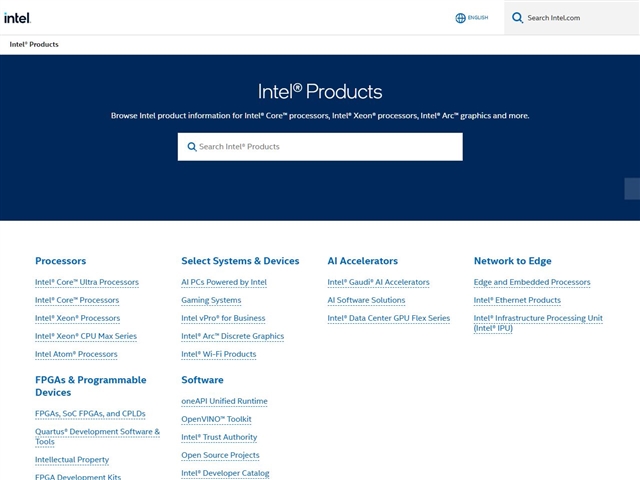Open Intel Core Processors link
Viewport: 640px width, 480px height.
pos(77,300)
